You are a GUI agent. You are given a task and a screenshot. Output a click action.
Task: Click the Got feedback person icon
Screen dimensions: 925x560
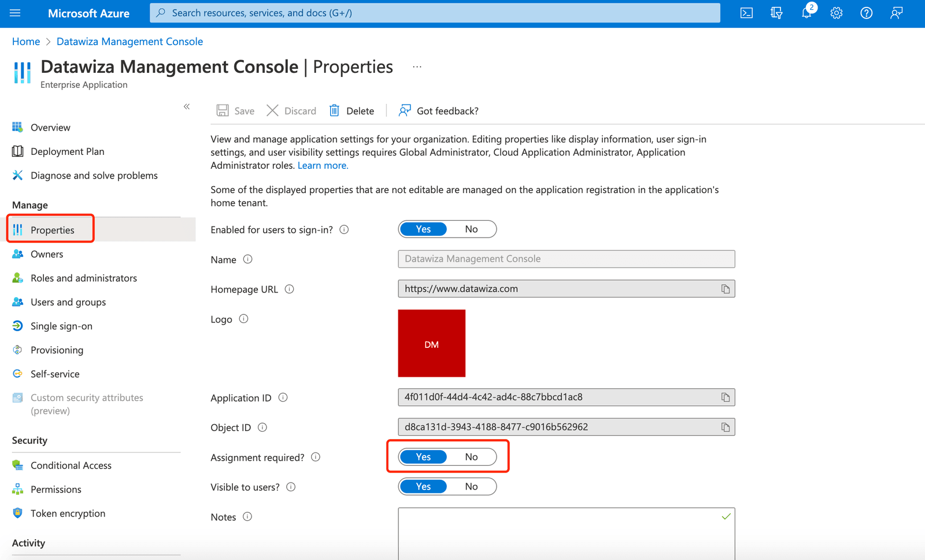[x=405, y=110]
